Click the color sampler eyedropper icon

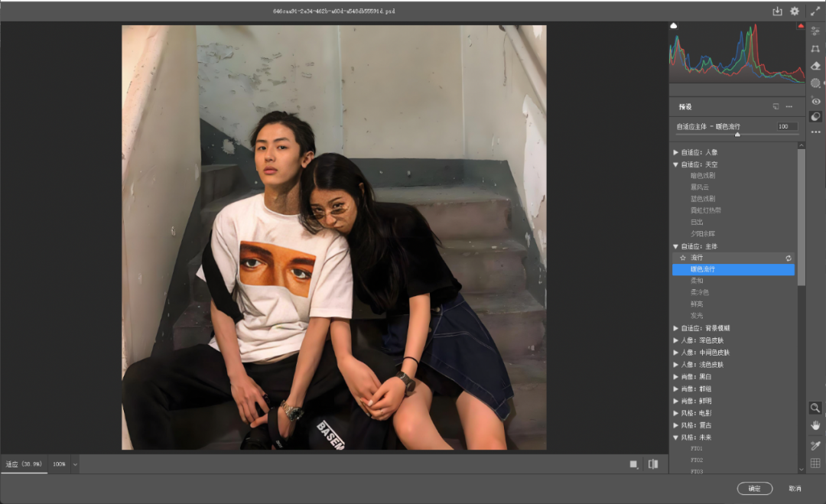pyautogui.click(x=815, y=445)
